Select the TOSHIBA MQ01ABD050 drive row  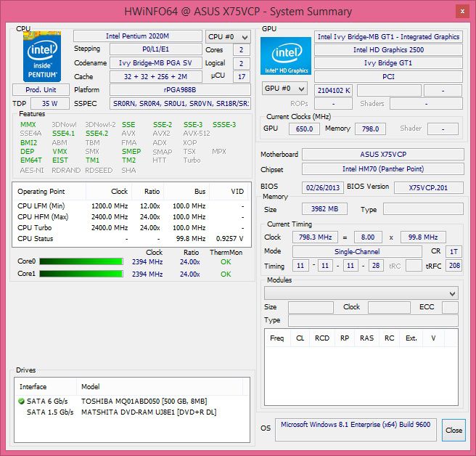pos(132,402)
